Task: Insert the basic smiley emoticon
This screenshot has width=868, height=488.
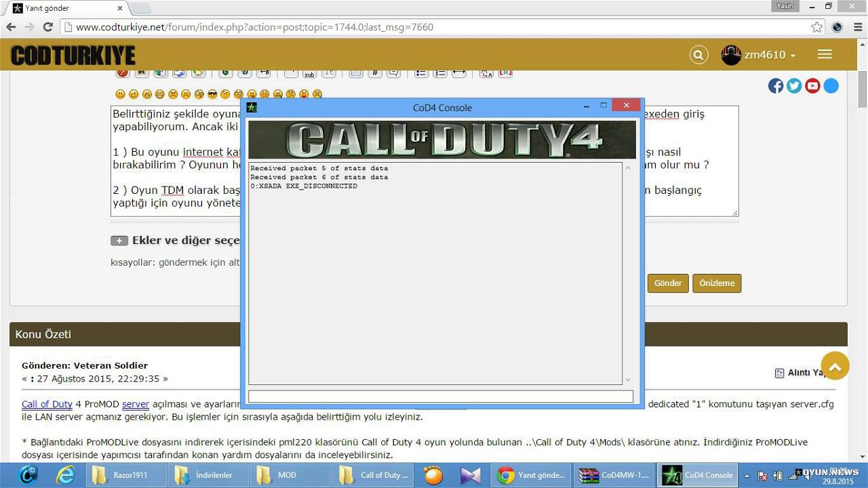Action: [120, 94]
